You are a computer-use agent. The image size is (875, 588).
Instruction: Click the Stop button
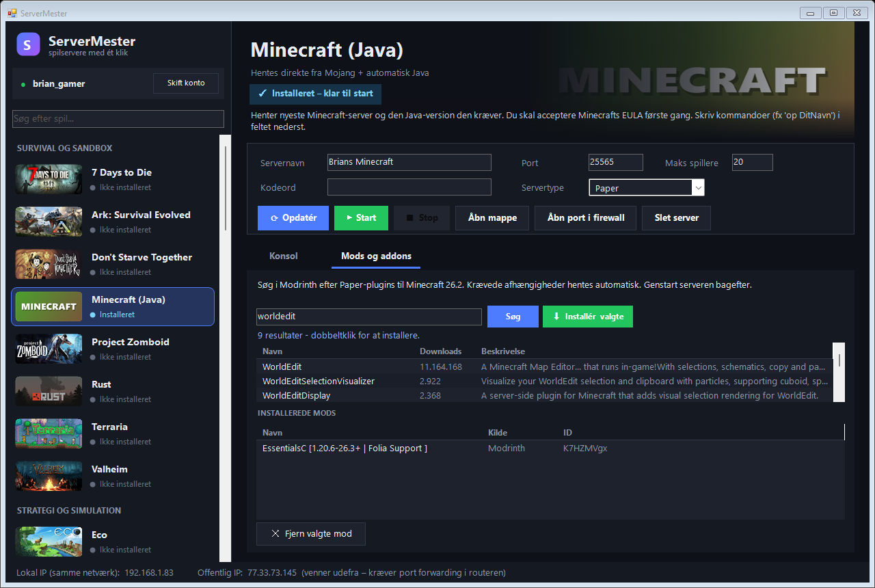pyautogui.click(x=422, y=218)
